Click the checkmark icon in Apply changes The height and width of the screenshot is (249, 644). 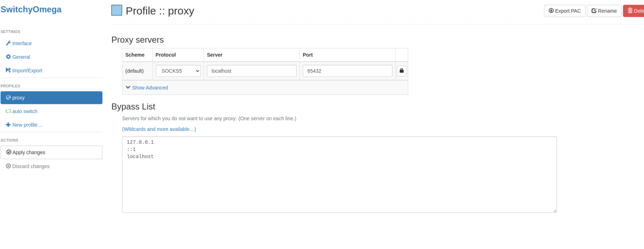tap(9, 152)
